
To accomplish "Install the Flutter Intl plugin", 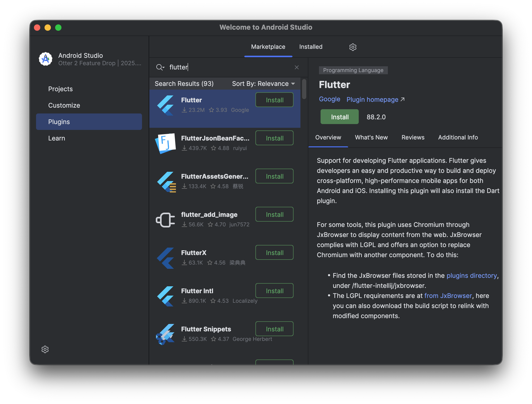I will click(x=274, y=291).
